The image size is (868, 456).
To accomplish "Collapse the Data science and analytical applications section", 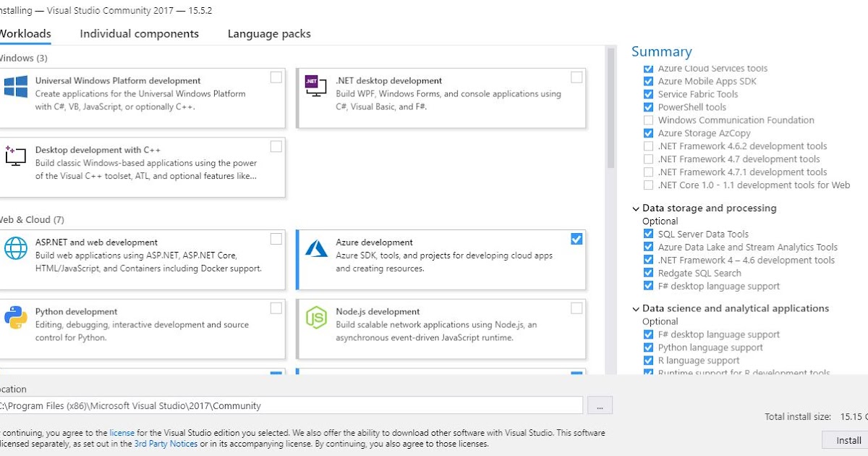I will pyautogui.click(x=635, y=308).
